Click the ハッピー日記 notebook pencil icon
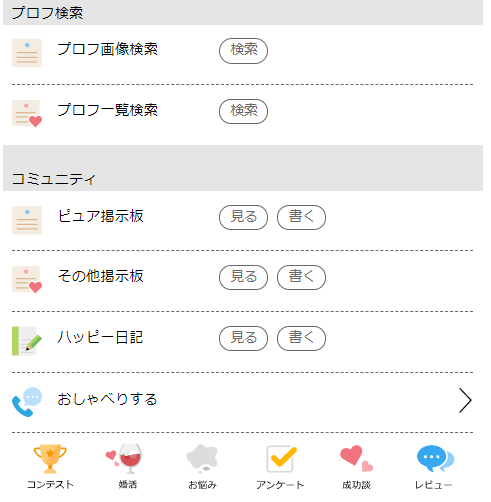The height and width of the screenshot is (502, 491). [x=27, y=341]
